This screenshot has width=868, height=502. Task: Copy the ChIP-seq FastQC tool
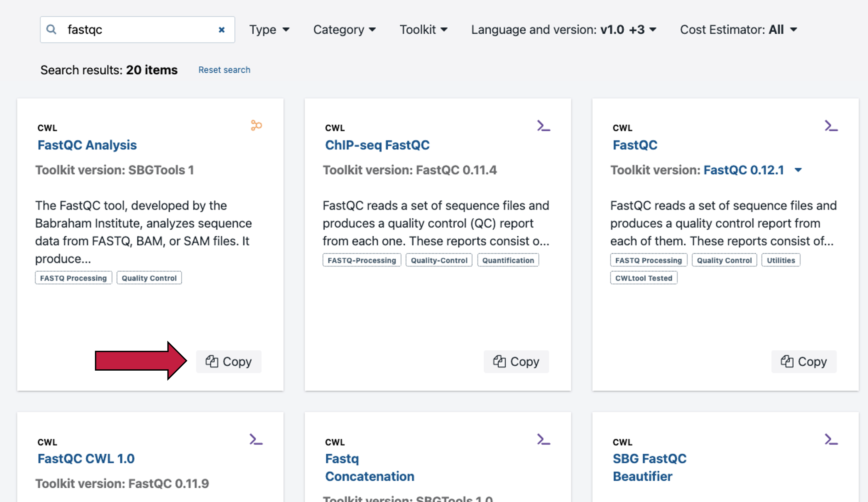click(x=516, y=361)
